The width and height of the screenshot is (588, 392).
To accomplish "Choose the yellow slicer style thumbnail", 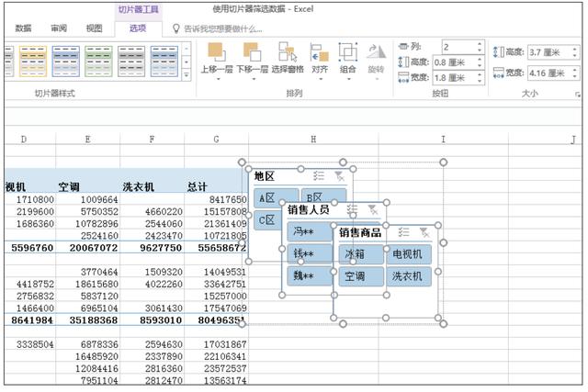I will tap(33, 62).
